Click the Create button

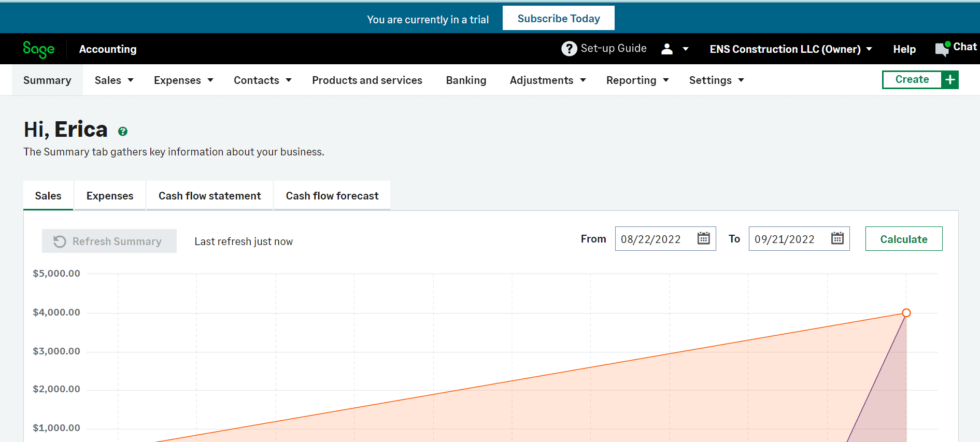[912, 80]
